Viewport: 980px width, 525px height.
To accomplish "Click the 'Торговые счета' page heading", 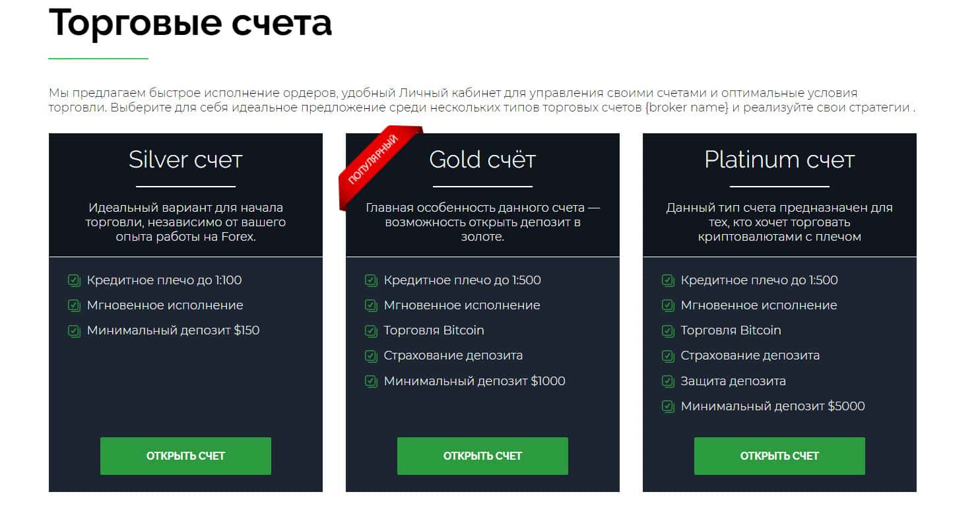I will (190, 22).
